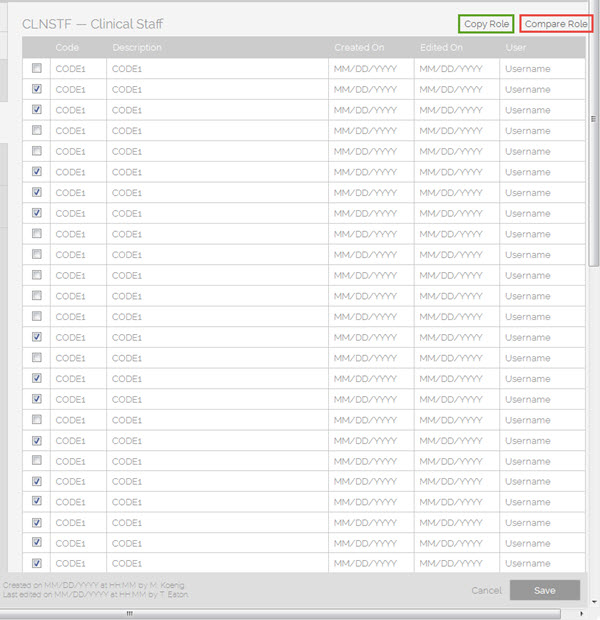Toggle the checkbox in the last visible row

pyautogui.click(x=37, y=563)
